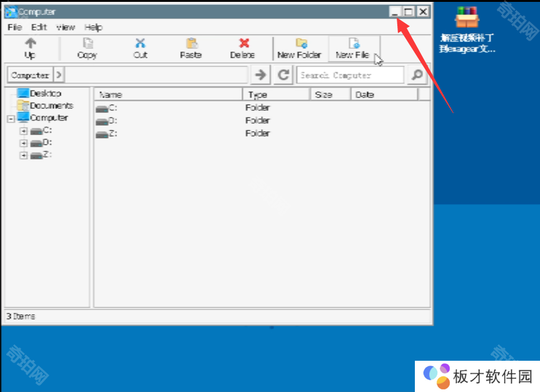Expand the C: drive tree node
540x392 pixels.
coord(24,131)
